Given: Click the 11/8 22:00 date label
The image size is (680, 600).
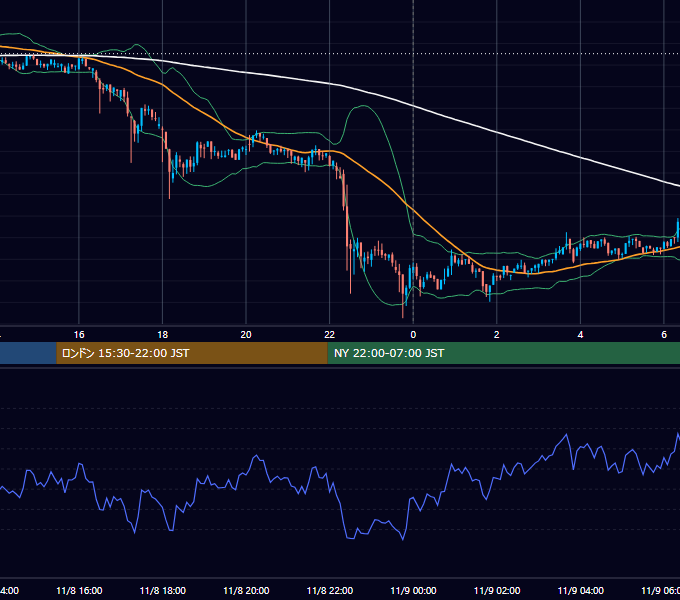Looking at the screenshot, I should 330,591.
